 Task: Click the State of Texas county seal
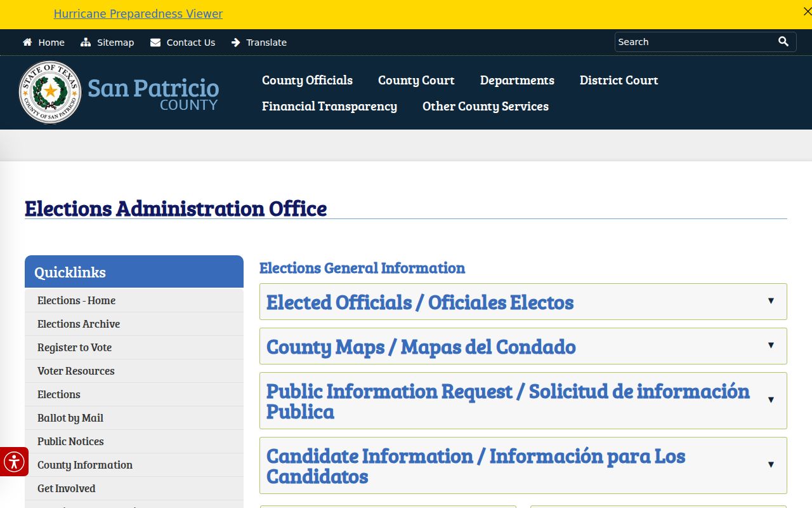[50, 92]
